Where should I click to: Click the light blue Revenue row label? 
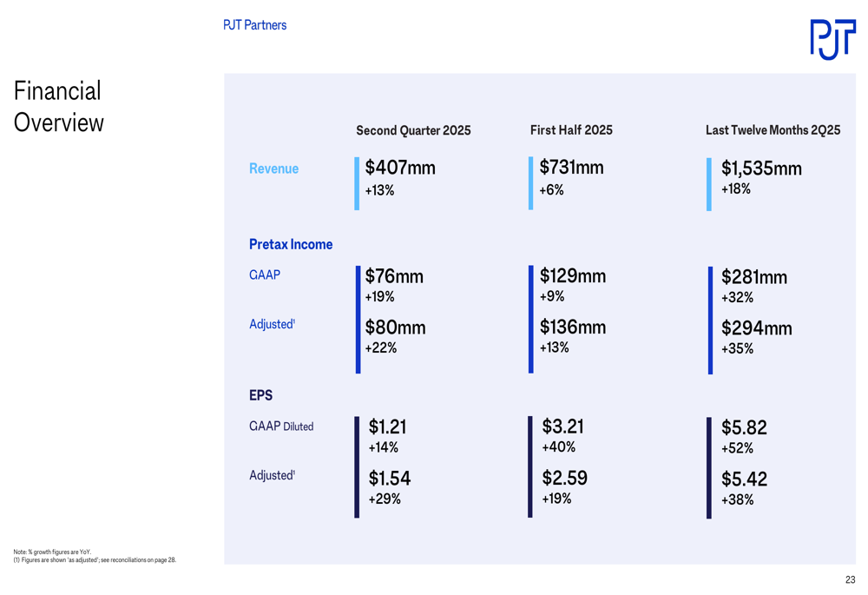(x=273, y=169)
